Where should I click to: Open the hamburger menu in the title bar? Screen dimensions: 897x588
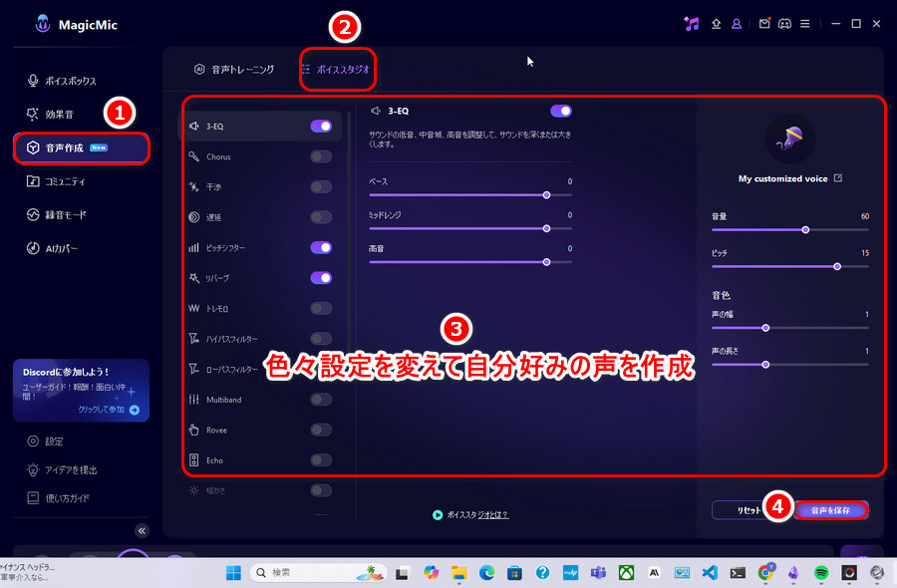[x=803, y=24]
